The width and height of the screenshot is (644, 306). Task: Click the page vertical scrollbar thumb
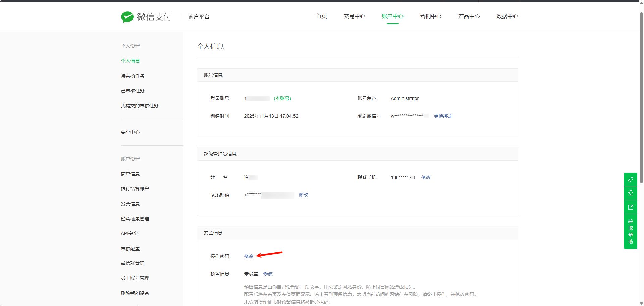coord(641,97)
